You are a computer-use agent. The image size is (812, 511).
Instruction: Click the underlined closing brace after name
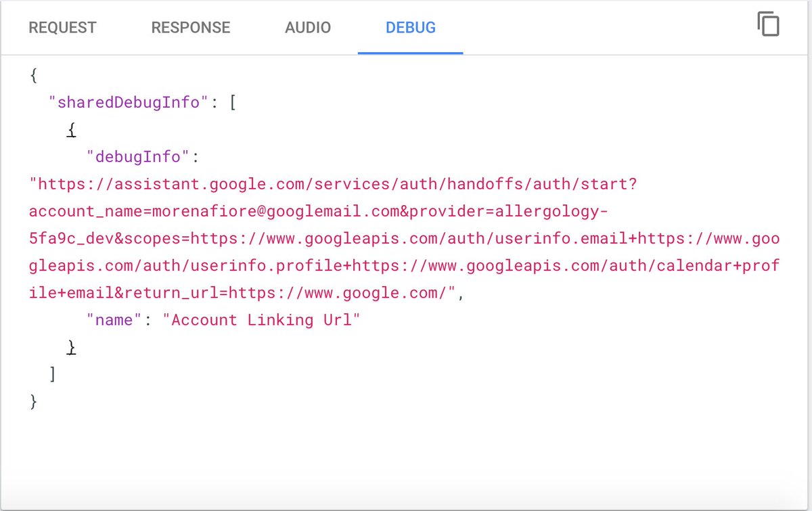(x=71, y=347)
